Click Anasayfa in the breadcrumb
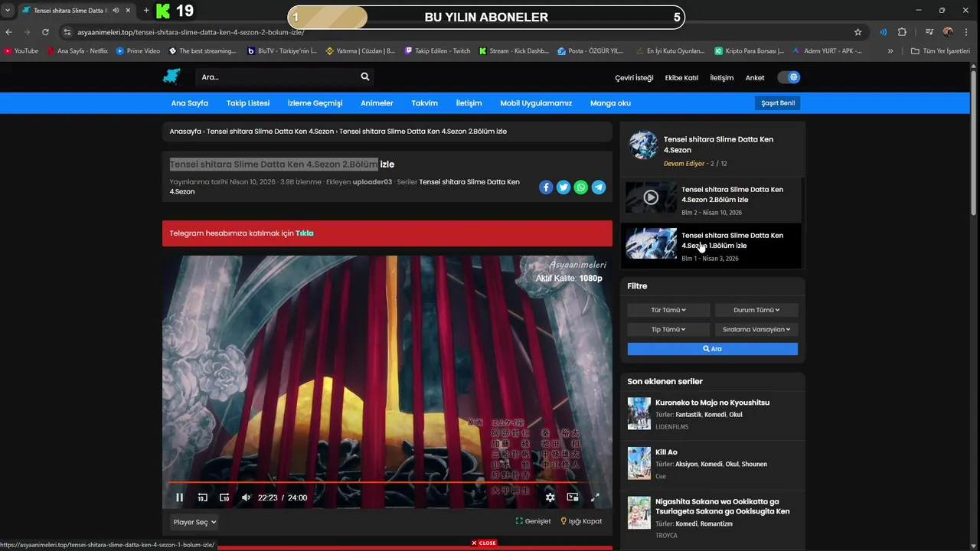This screenshot has width=980, height=551. click(x=185, y=132)
